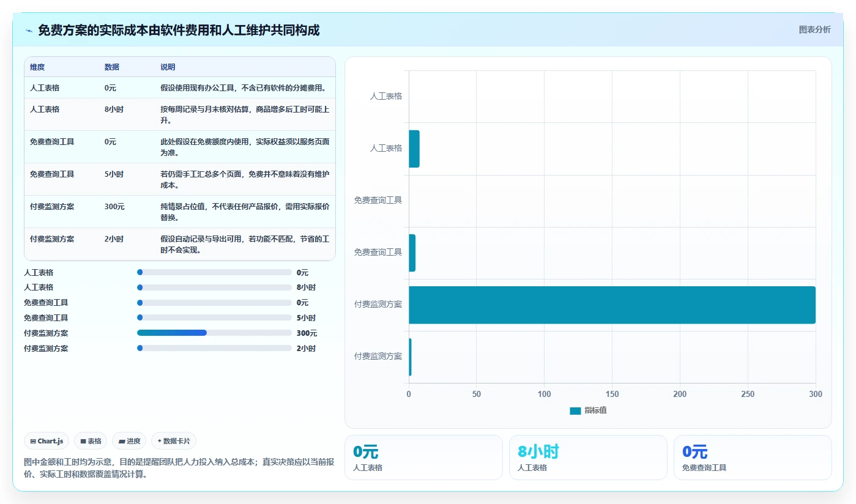Screen dimensions: 856x504
Task: Click the 图表分析 label in the header
Action: [814, 29]
